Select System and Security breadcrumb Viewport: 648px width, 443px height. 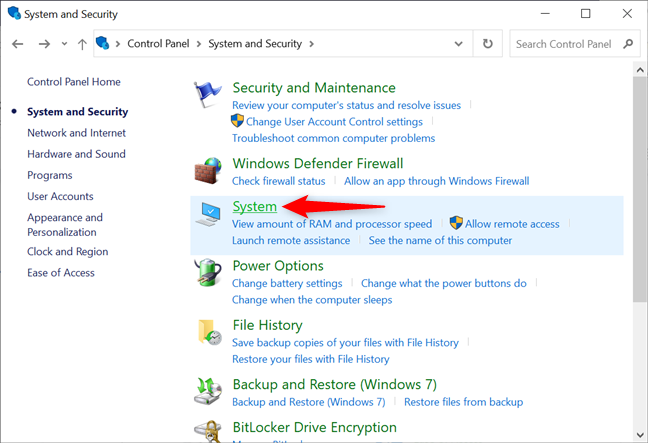pyautogui.click(x=255, y=43)
